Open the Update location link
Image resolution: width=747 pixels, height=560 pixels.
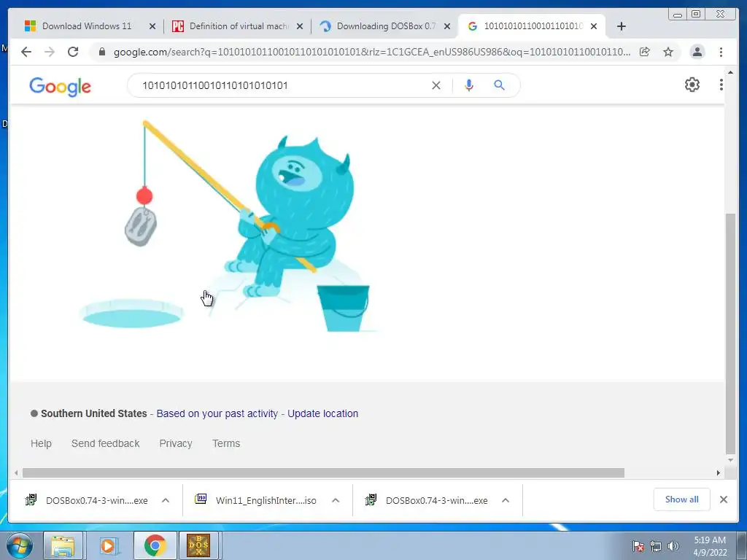[x=322, y=413]
